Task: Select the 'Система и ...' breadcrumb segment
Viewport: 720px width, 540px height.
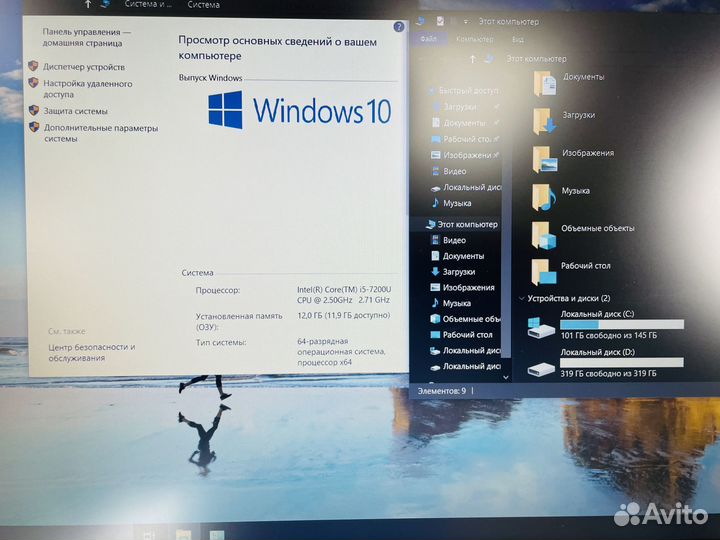Action: [x=148, y=5]
